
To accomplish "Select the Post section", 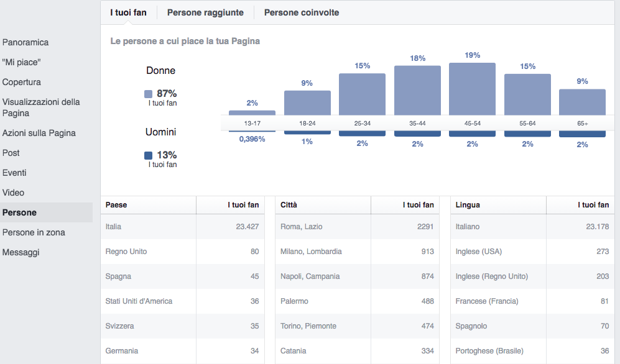I will point(12,153).
